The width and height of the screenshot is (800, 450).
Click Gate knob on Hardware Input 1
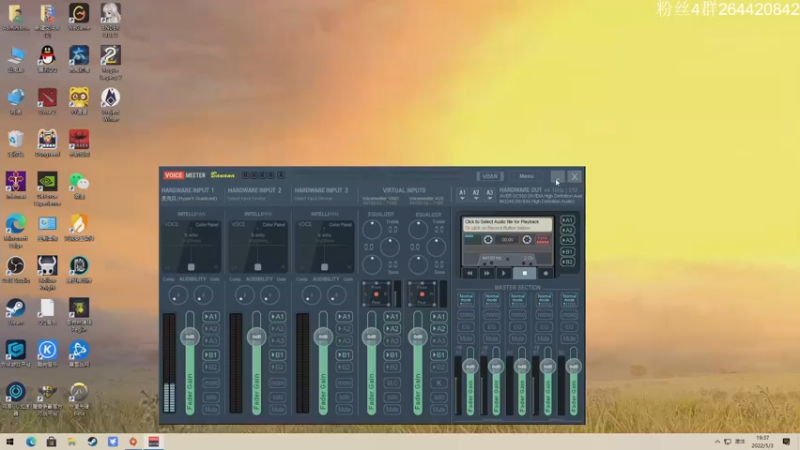click(203, 295)
